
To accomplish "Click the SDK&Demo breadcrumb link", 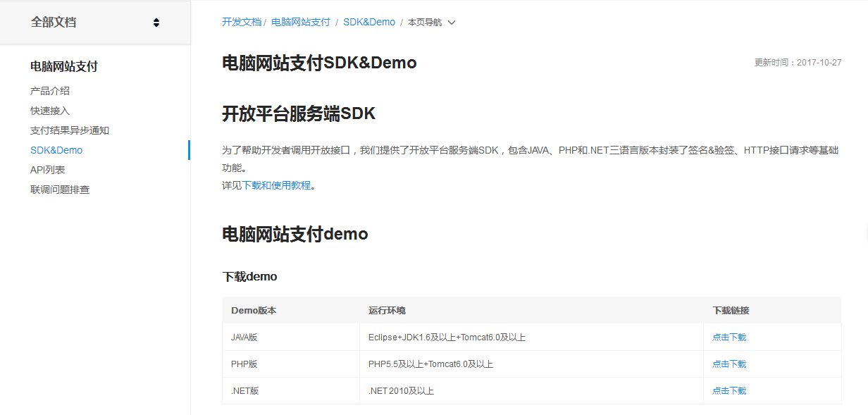I will pos(369,22).
